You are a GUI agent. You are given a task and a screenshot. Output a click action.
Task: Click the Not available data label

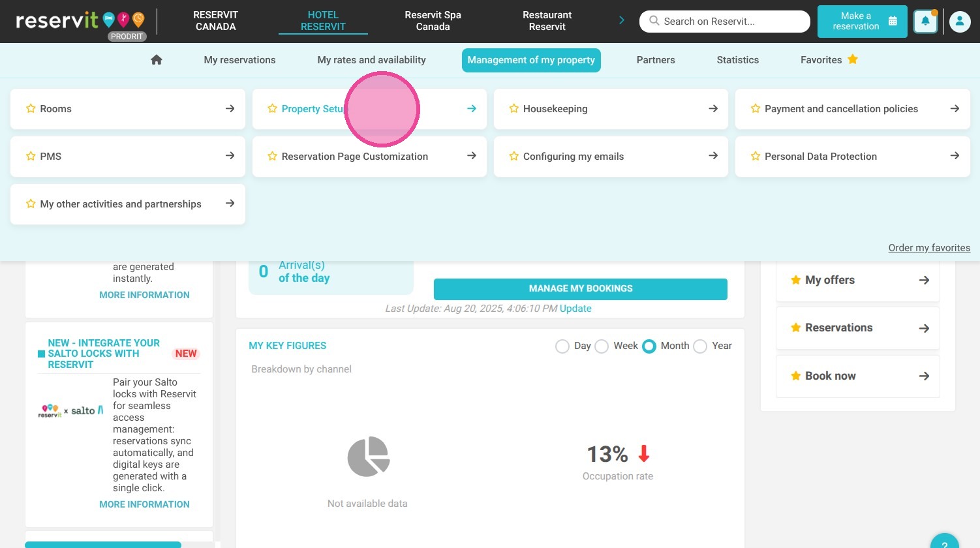(367, 504)
